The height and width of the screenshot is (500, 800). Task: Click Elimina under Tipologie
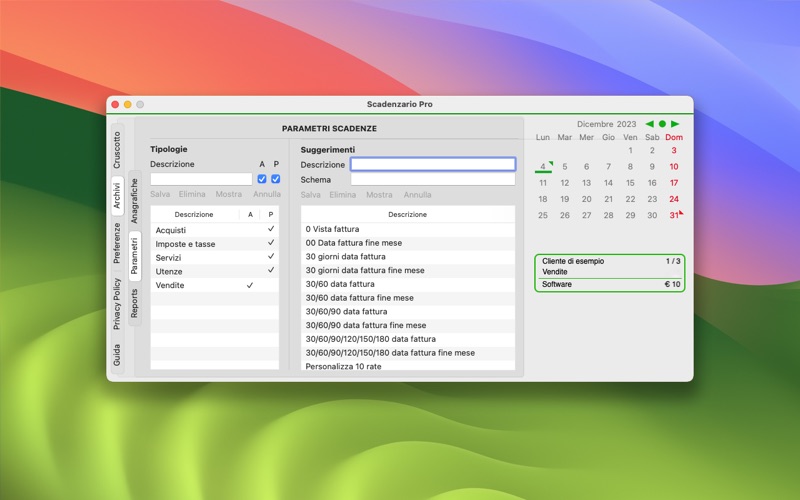[x=192, y=194]
